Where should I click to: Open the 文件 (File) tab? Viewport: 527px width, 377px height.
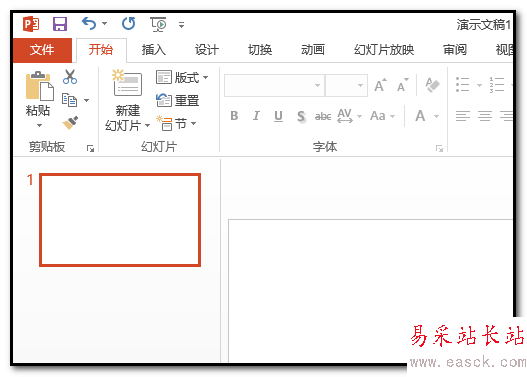42,50
